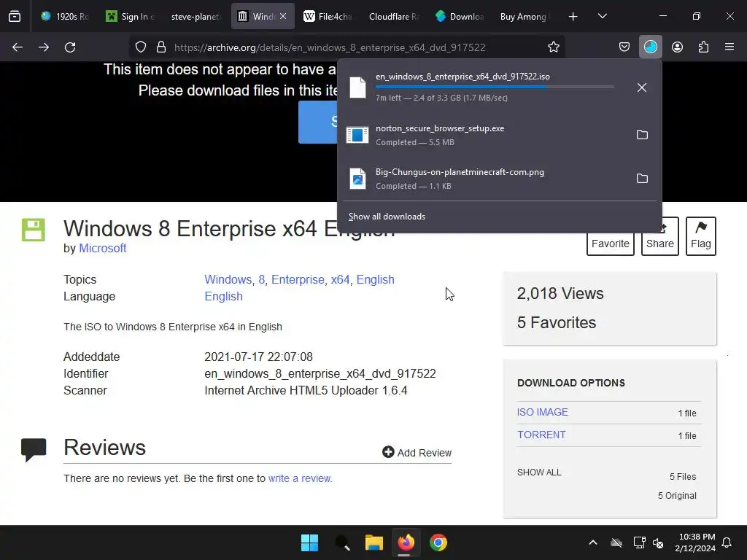This screenshot has width=747, height=560.
Task: Bookmark this page with star icon
Action: pos(553,47)
